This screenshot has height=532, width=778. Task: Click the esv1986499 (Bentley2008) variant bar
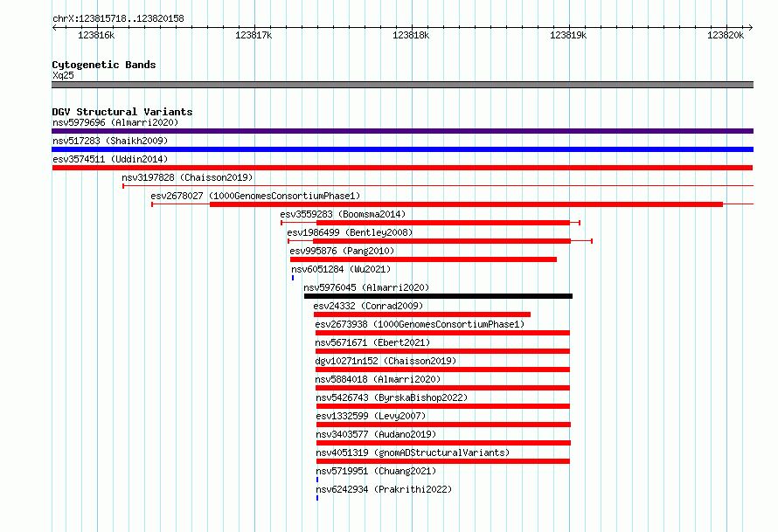click(x=440, y=241)
